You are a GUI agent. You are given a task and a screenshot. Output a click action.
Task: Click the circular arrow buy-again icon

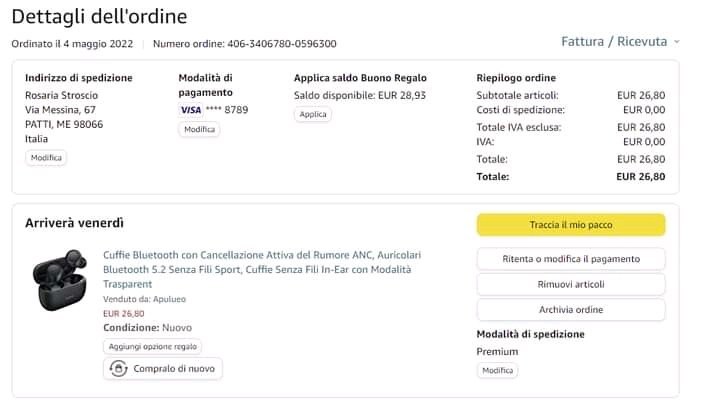click(x=118, y=369)
